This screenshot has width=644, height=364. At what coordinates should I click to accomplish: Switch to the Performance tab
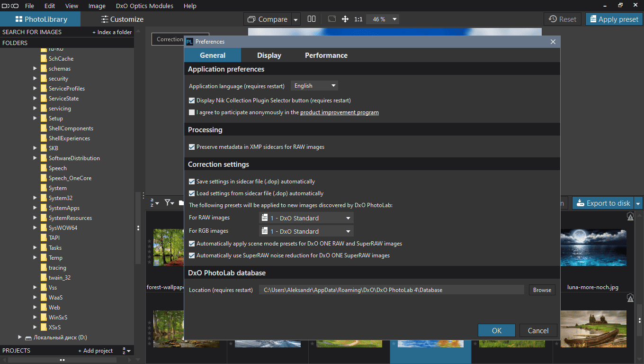pos(326,55)
